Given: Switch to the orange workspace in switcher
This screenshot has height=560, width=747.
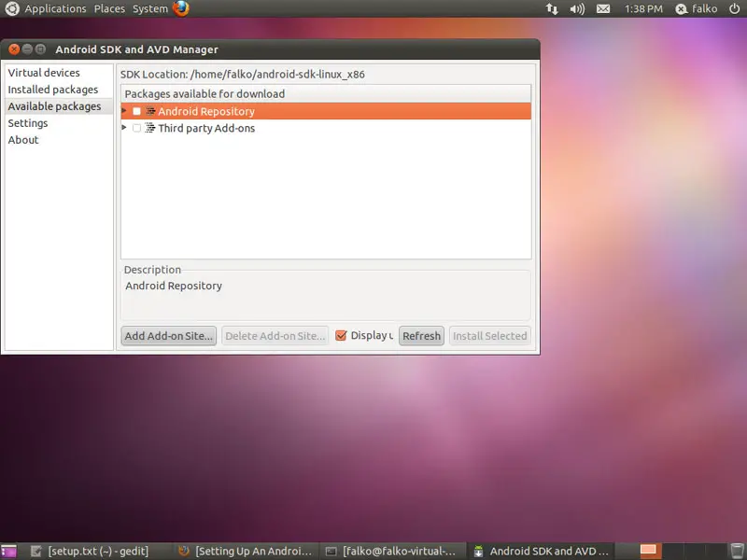Looking at the screenshot, I should click(648, 551).
